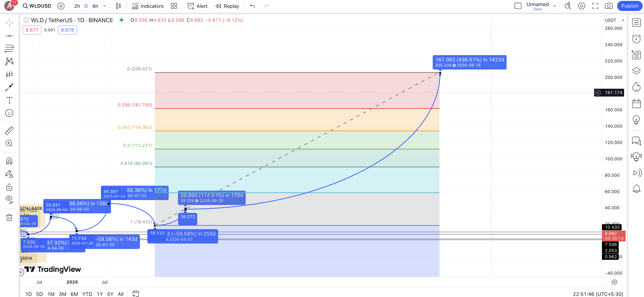Image resolution: width=644 pixels, height=297 pixels.
Task: Click the 8.678 blue buy price box
Action: pyautogui.click(x=67, y=30)
